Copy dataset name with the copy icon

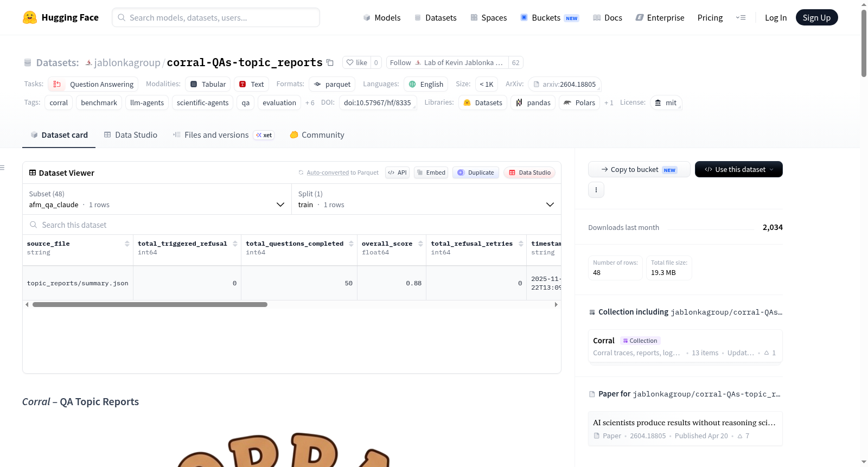(x=330, y=62)
